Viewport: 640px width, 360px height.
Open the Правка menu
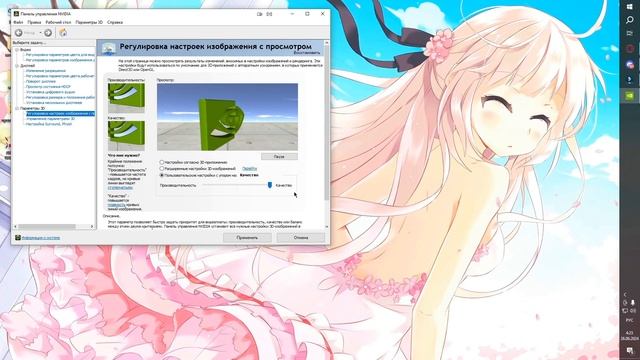point(34,22)
